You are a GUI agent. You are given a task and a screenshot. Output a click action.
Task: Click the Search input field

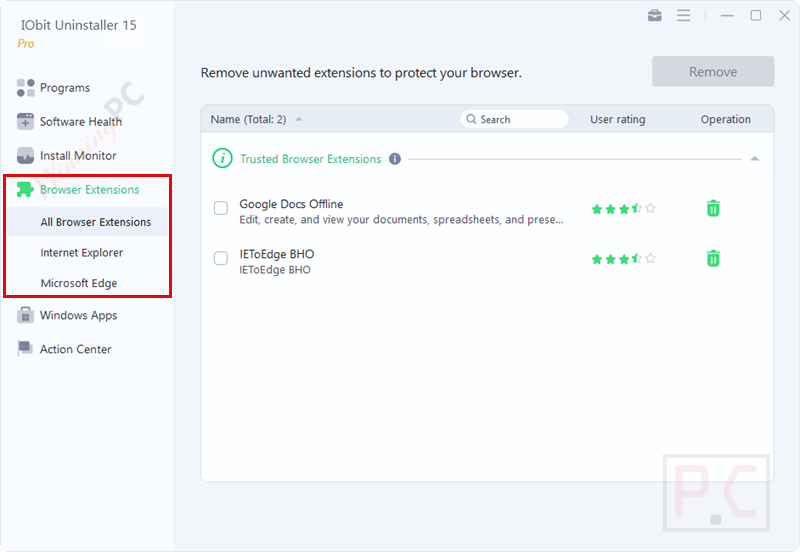click(x=514, y=119)
